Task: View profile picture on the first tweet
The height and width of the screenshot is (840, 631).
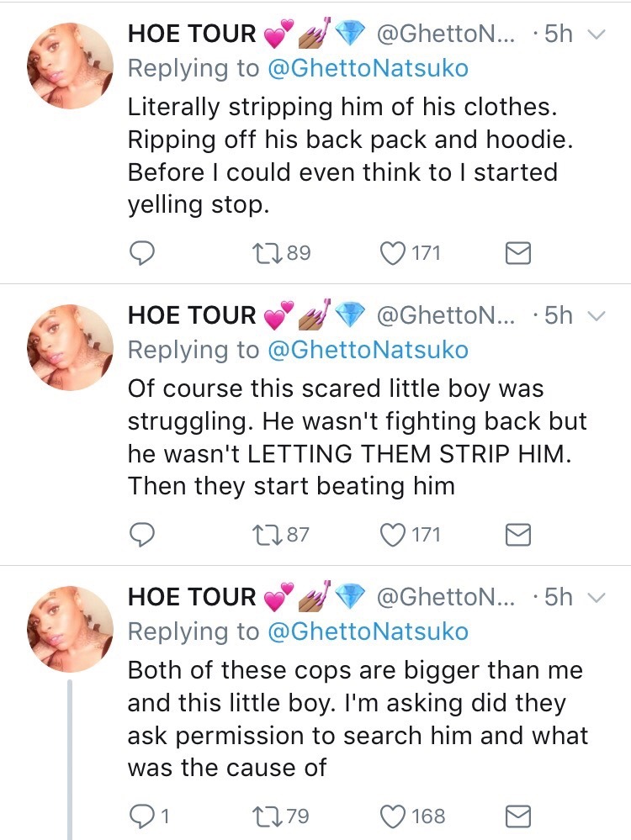Action: [x=71, y=65]
